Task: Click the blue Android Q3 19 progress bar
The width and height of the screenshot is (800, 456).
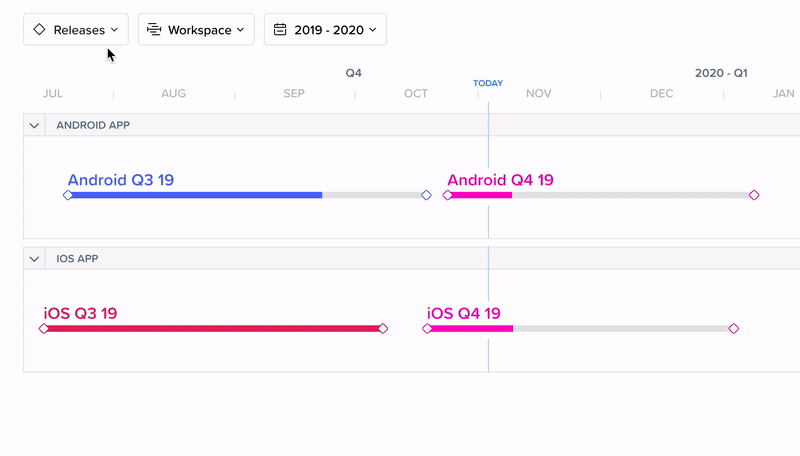Action: coord(196,195)
